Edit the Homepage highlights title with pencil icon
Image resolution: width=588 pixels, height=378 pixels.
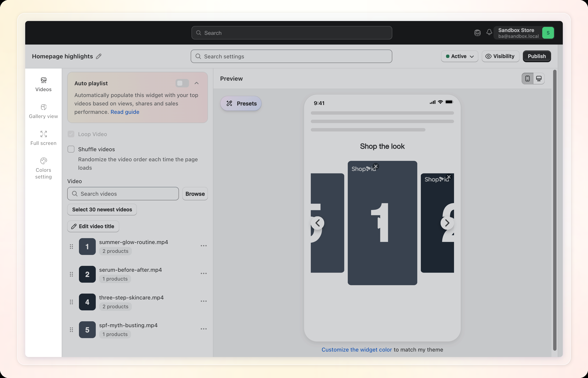[x=99, y=56]
